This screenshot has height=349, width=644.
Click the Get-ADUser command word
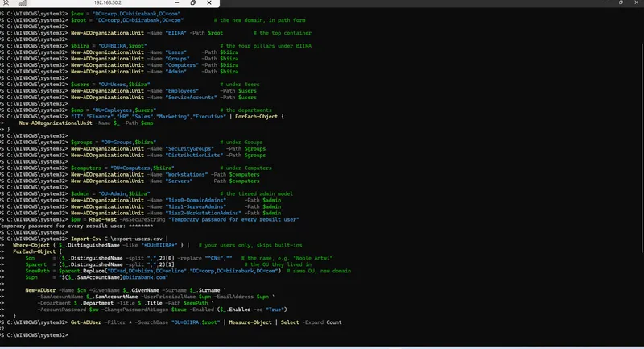86,322
